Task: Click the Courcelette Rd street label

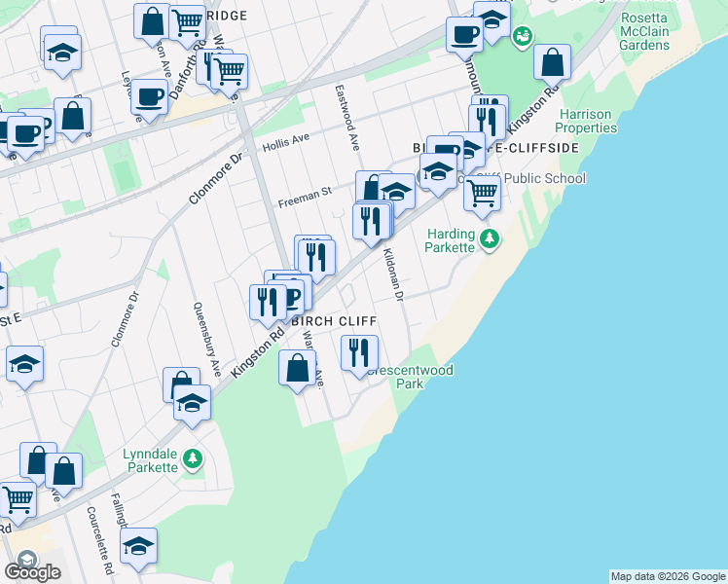Action: pos(100,541)
